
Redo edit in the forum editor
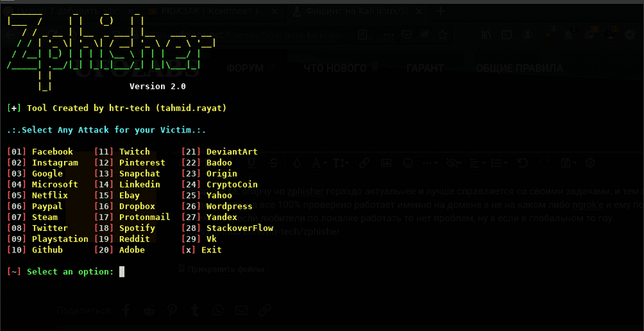pos(544,163)
